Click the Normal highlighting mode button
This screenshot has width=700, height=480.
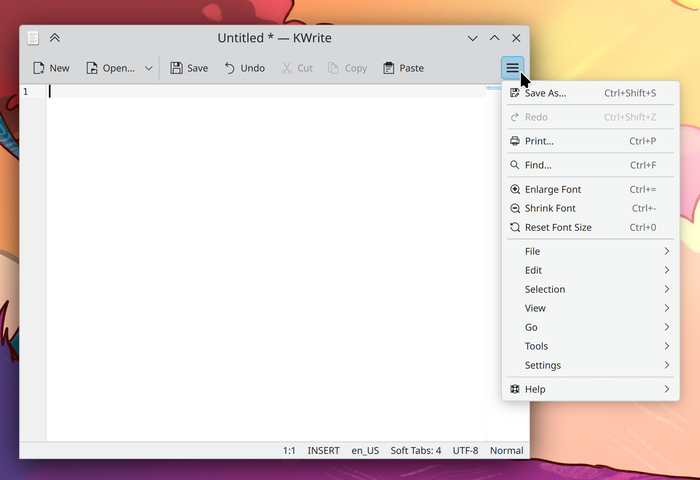pyautogui.click(x=506, y=450)
